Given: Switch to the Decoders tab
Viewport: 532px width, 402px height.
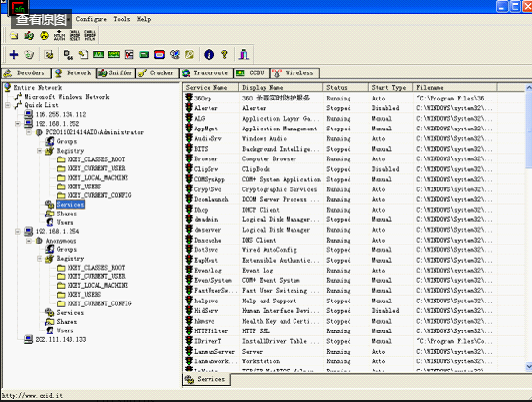Looking at the screenshot, I should (x=26, y=73).
